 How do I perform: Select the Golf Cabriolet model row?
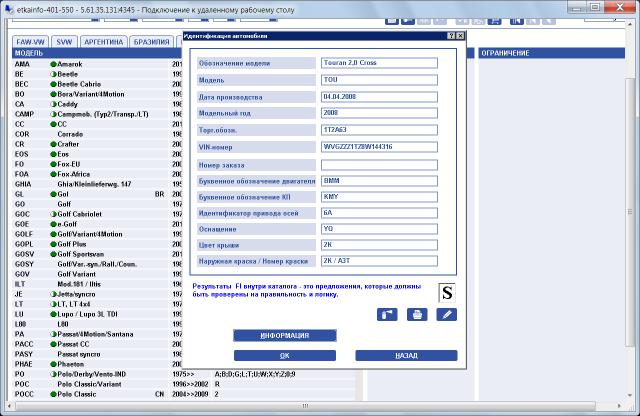pyautogui.click(x=97, y=214)
